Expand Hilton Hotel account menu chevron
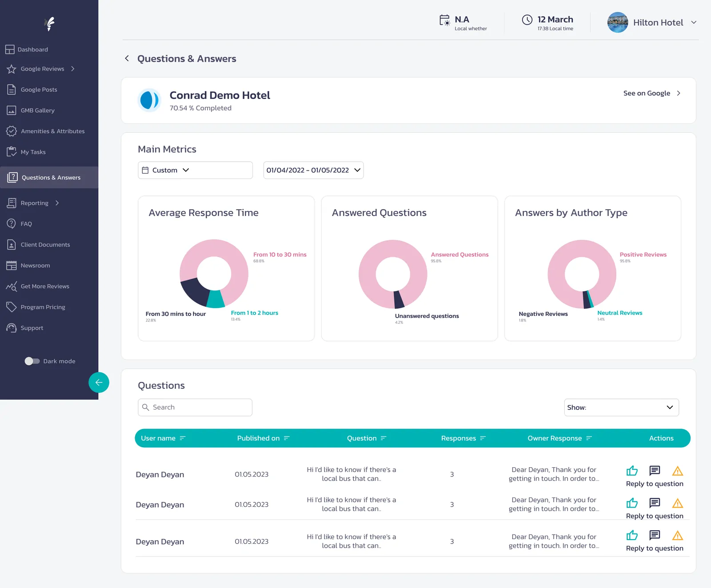Image resolution: width=711 pixels, height=588 pixels. click(x=694, y=22)
